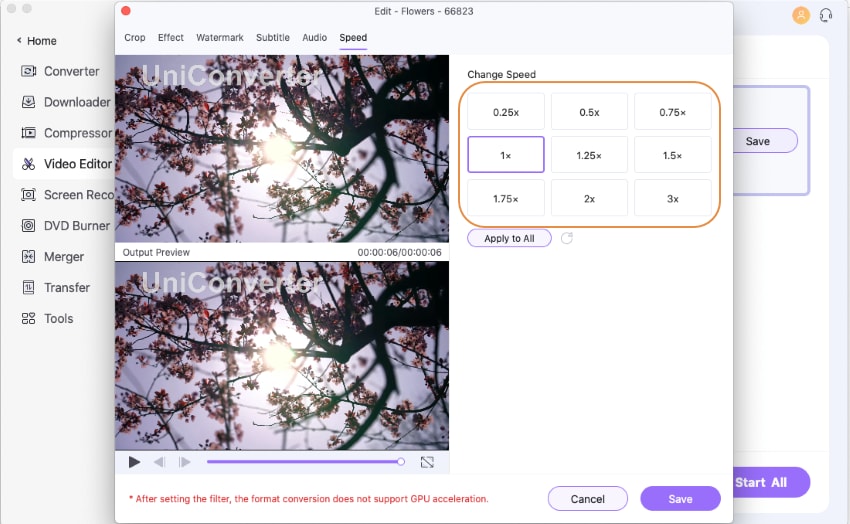Click the reset speed icon
The height and width of the screenshot is (524, 850).
pos(566,238)
